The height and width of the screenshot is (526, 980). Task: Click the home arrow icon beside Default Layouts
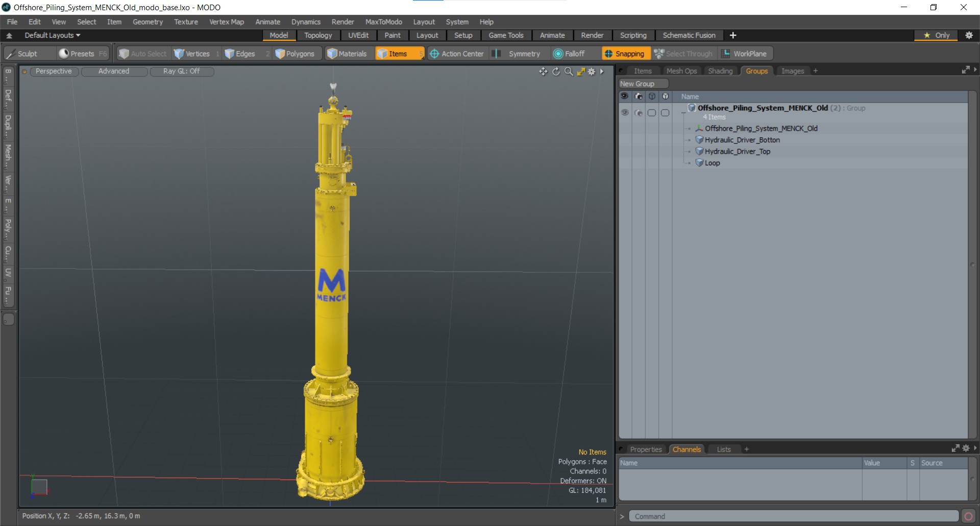tap(9, 35)
